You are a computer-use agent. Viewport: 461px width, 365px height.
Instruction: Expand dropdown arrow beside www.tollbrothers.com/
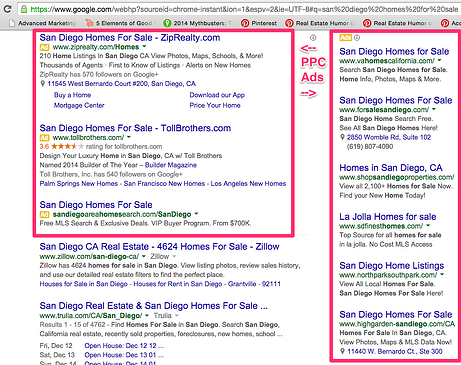click(129, 137)
